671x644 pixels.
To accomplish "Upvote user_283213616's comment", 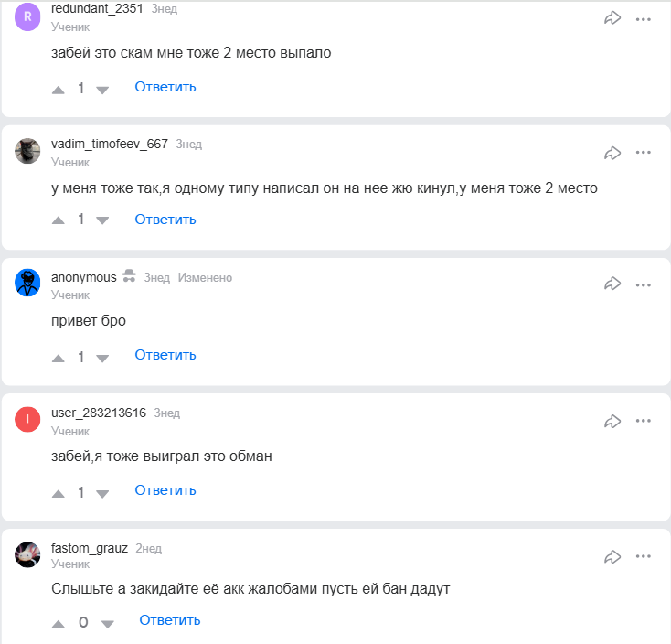I will [x=59, y=494].
